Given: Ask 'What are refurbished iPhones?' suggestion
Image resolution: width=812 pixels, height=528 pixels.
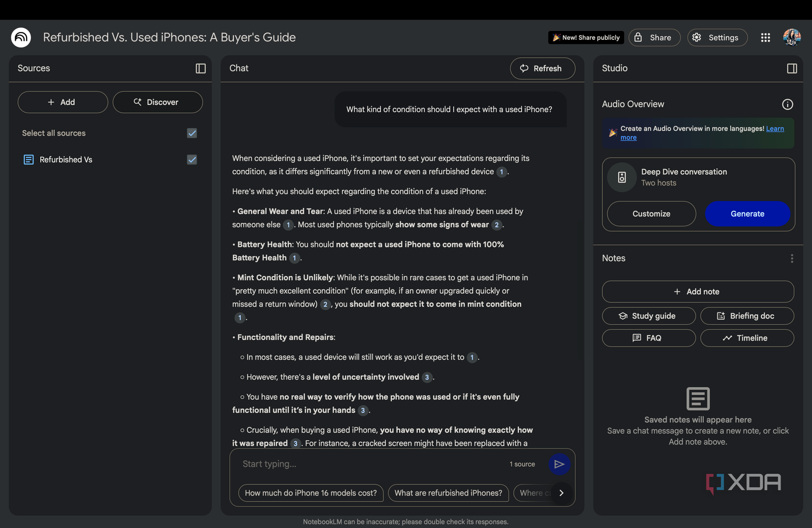Looking at the screenshot, I should coord(448,493).
